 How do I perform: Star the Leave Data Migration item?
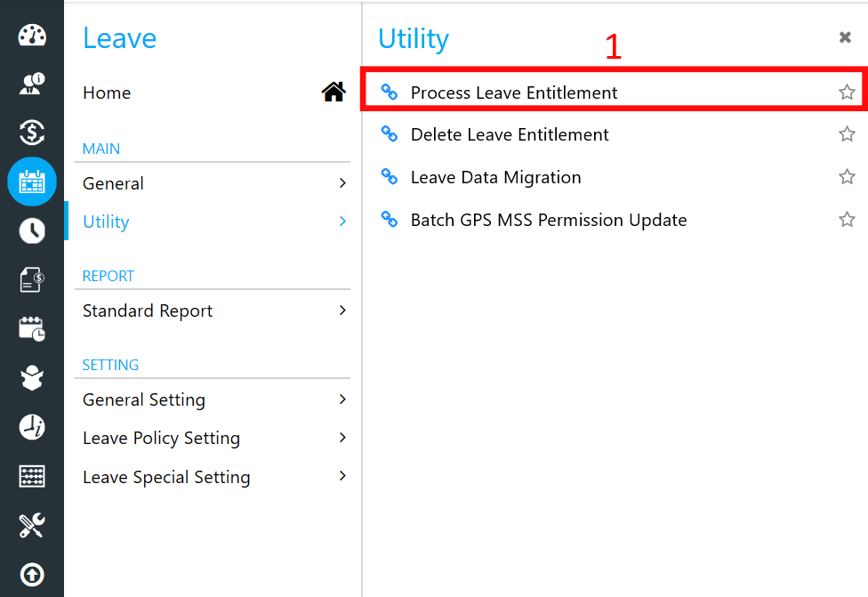tap(847, 177)
